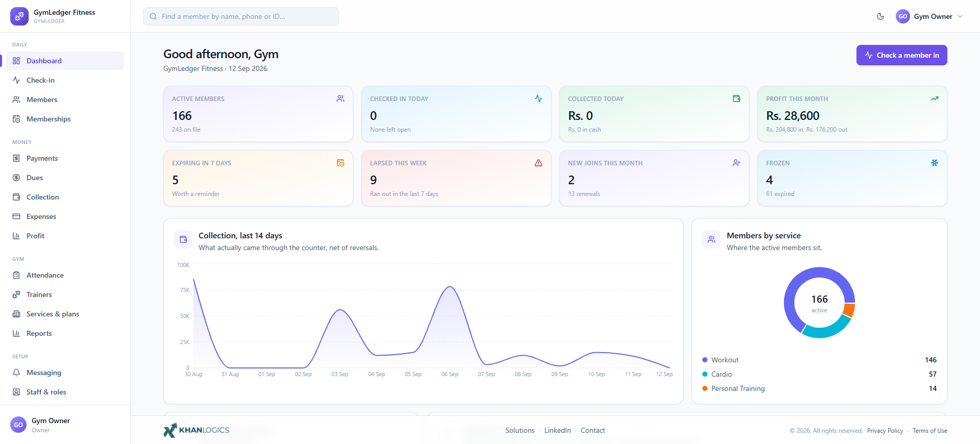Click the Trainers dumbbell icon
The width and height of the screenshot is (980, 444).
16,294
